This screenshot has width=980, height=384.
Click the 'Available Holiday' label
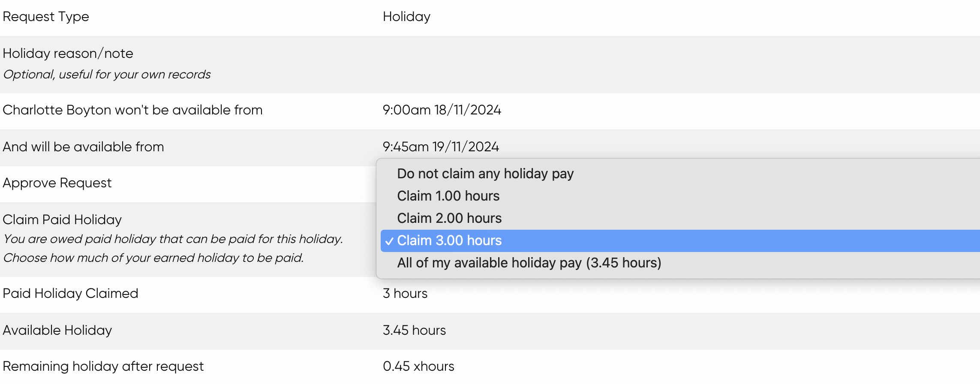[57, 330]
